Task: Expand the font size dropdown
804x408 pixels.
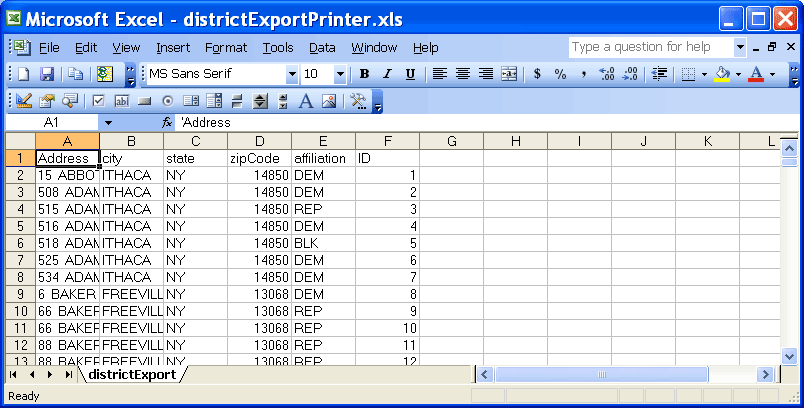Action: (x=340, y=74)
